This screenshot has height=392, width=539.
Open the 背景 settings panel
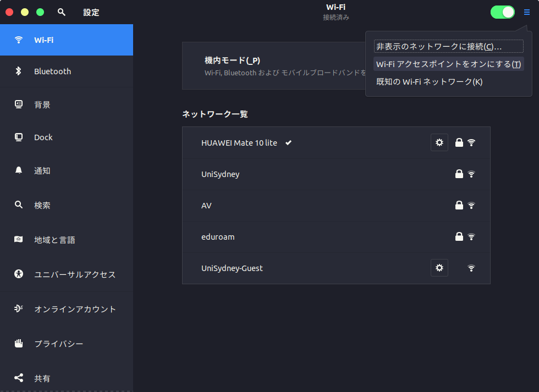[67, 104]
